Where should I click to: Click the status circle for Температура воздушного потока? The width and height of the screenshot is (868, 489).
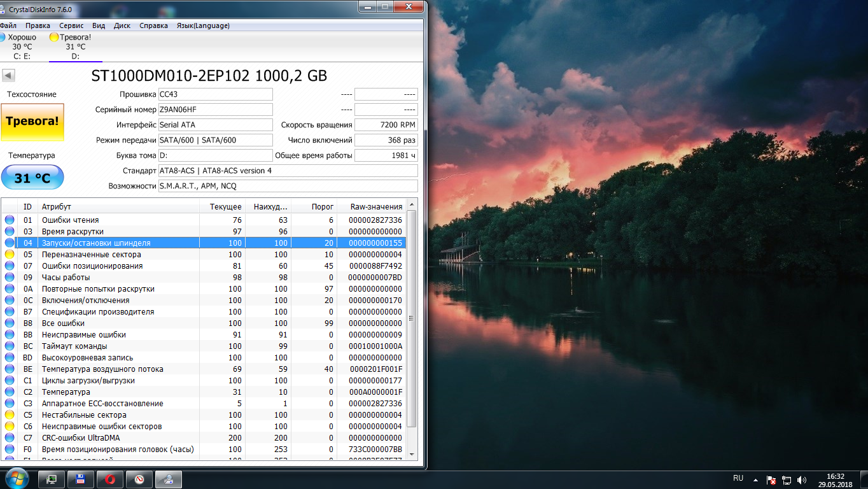10,369
